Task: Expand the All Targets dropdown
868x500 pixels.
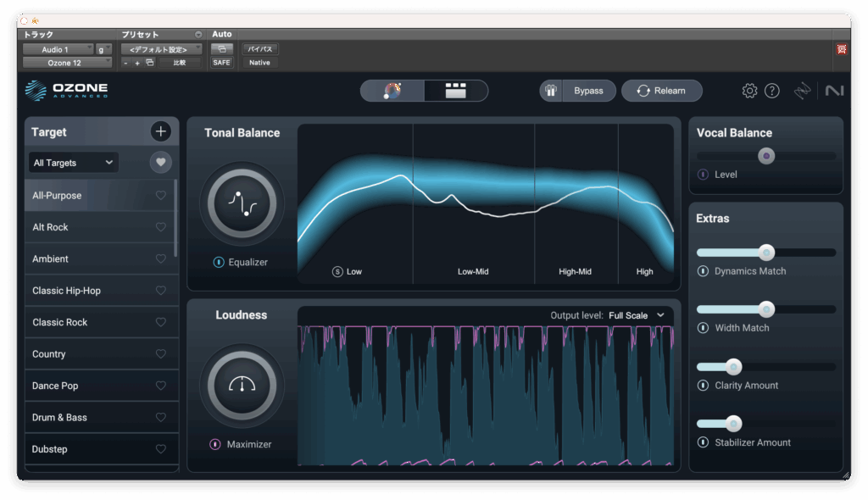Action: pyautogui.click(x=74, y=163)
